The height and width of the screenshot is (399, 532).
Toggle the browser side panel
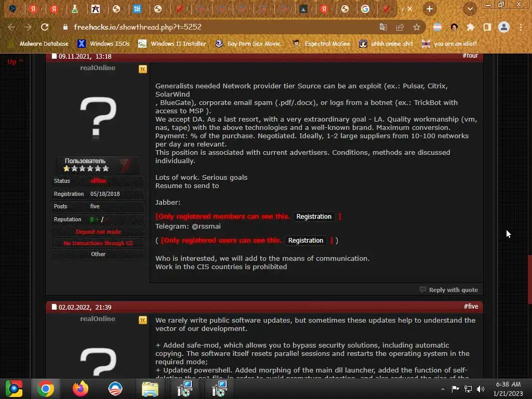(487, 27)
